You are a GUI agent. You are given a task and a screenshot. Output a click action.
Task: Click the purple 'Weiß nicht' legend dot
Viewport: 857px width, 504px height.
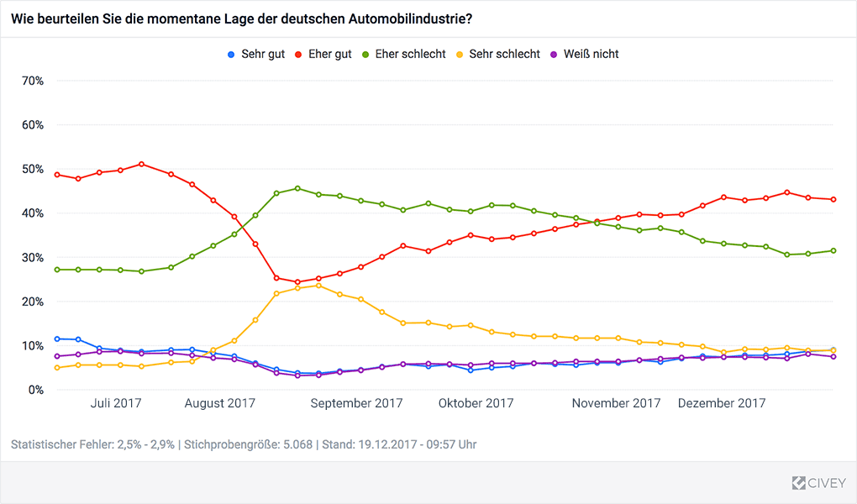pyautogui.click(x=554, y=54)
